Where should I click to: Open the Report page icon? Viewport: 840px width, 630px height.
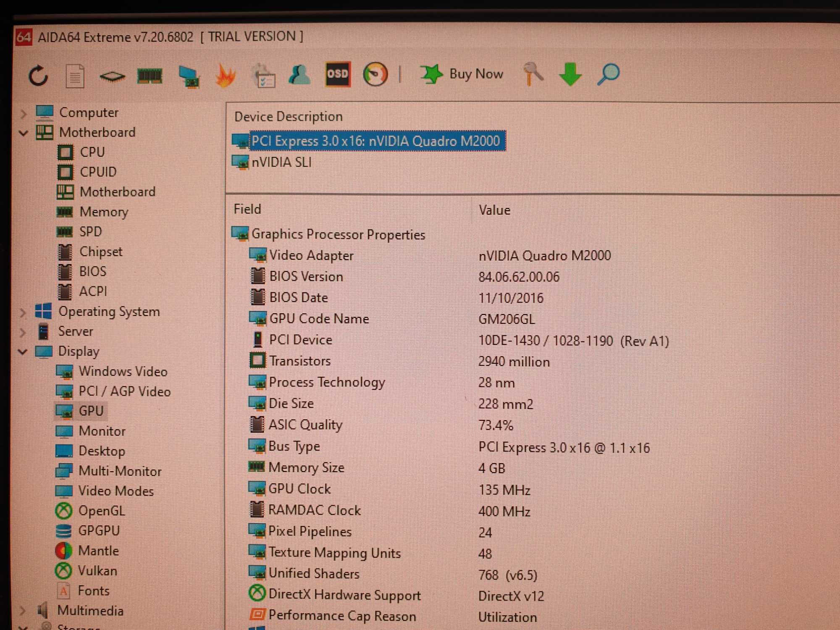pos(76,76)
